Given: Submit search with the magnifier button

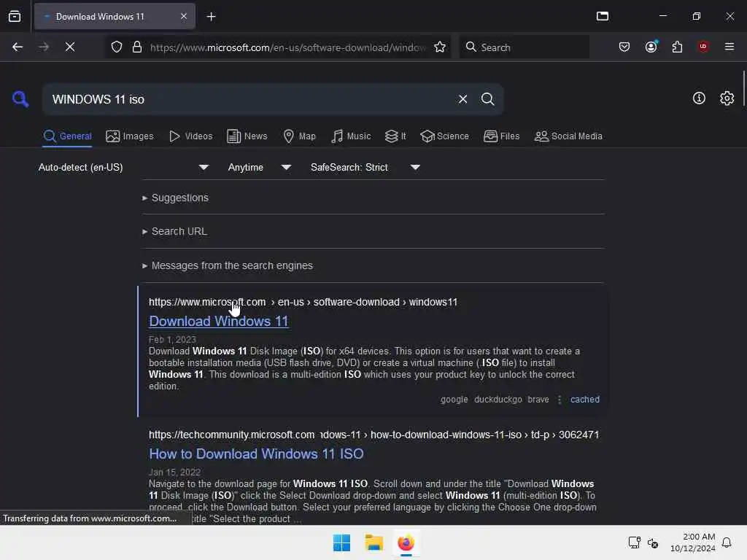Looking at the screenshot, I should [x=488, y=99].
